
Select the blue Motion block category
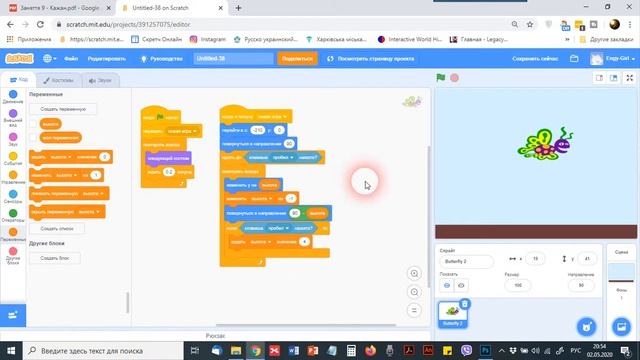pyautogui.click(x=13, y=97)
